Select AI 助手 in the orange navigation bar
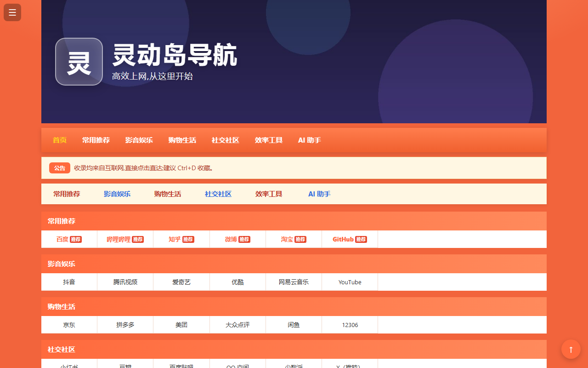This screenshot has width=588, height=368. (x=310, y=140)
